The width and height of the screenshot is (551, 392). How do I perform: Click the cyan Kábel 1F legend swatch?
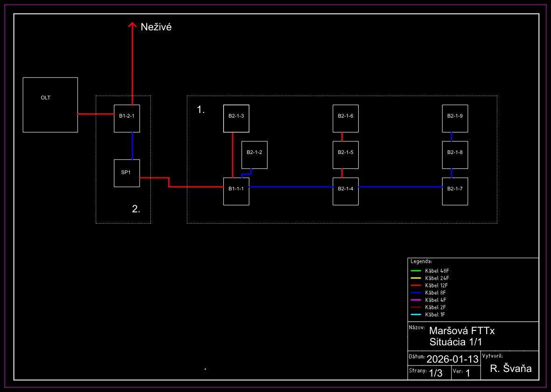416,315
